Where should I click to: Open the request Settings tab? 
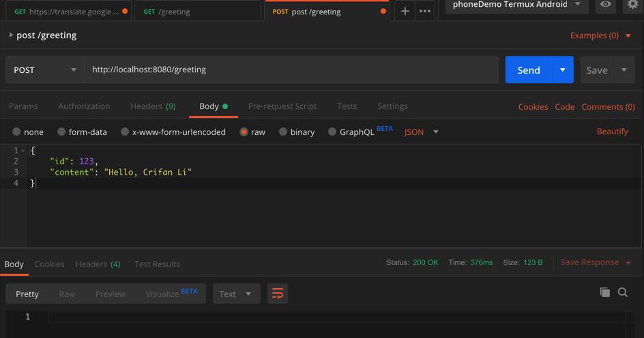point(392,106)
